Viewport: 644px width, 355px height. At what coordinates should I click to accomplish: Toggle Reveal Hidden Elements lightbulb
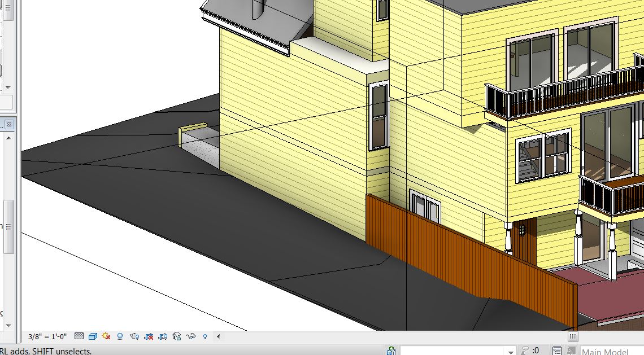pos(204,336)
